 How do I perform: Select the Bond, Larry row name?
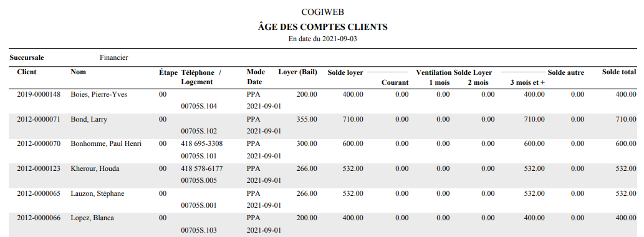click(x=89, y=120)
